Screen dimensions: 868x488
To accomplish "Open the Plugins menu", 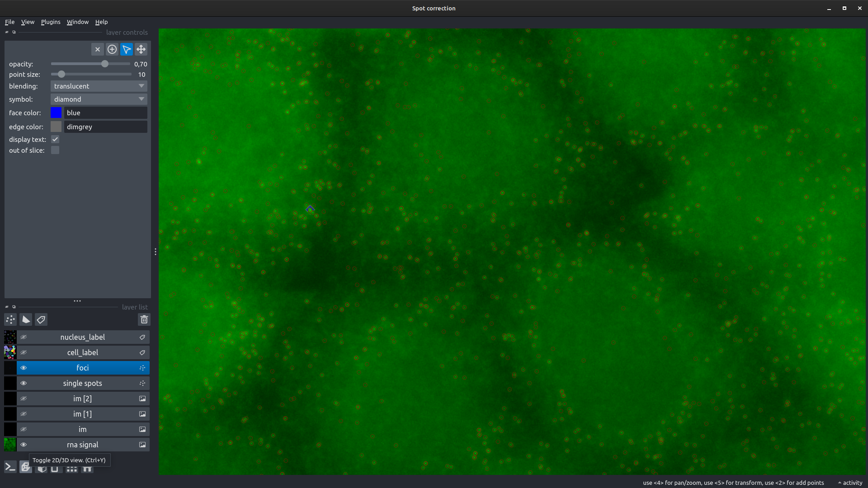I will tap(51, 22).
